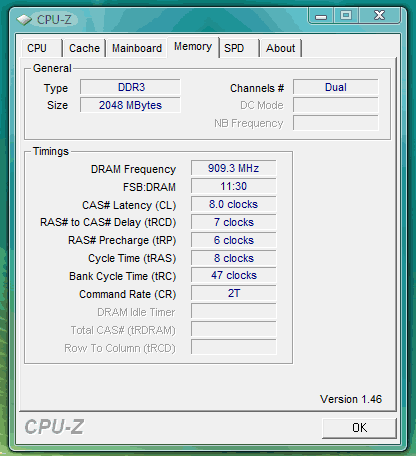Click the CPU-Z title bar app icon

24,20
